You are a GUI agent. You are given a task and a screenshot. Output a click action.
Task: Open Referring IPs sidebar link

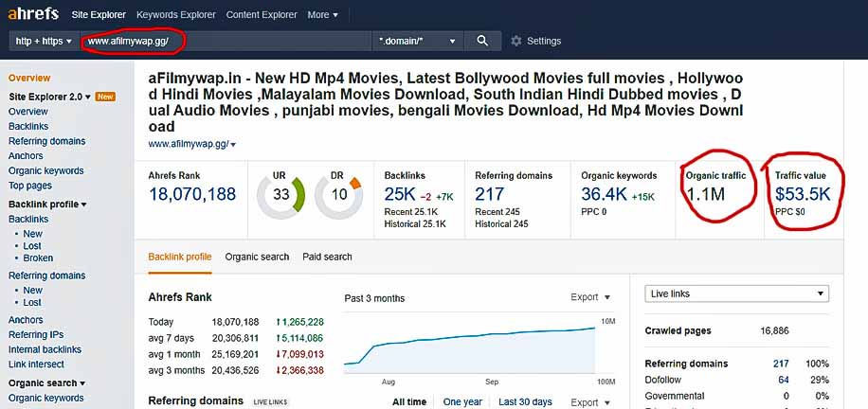point(36,335)
